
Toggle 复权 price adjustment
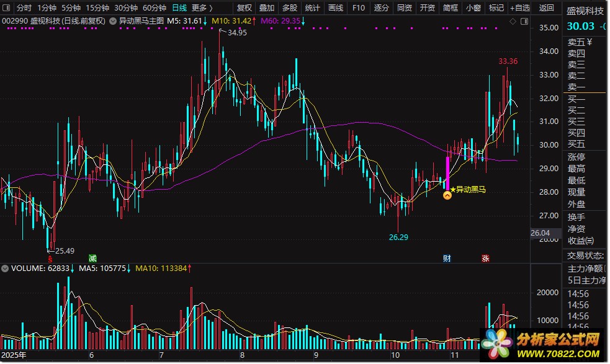(244, 8)
